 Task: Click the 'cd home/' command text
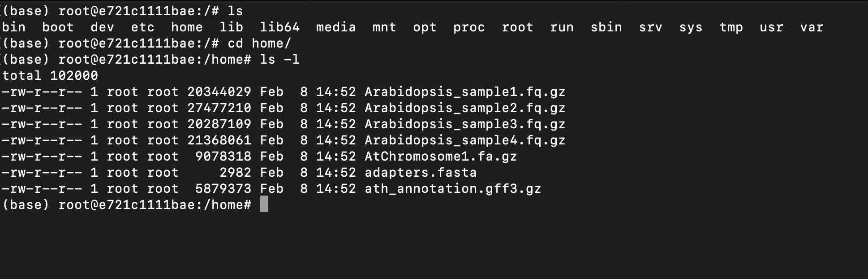coord(259,44)
